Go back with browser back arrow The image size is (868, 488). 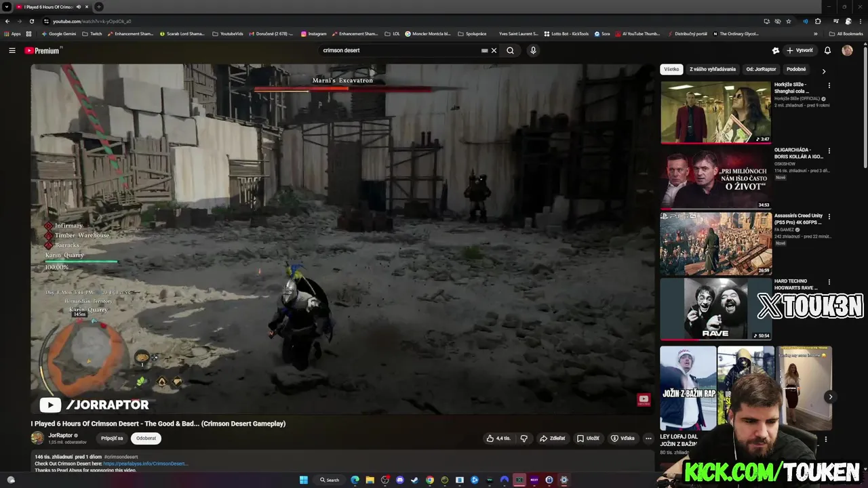7,21
